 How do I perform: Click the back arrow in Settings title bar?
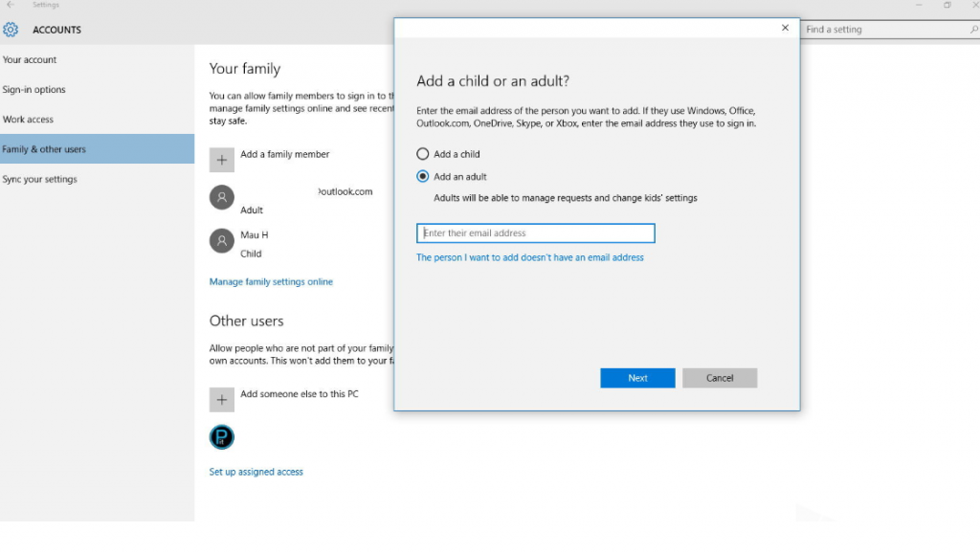[x=11, y=5]
